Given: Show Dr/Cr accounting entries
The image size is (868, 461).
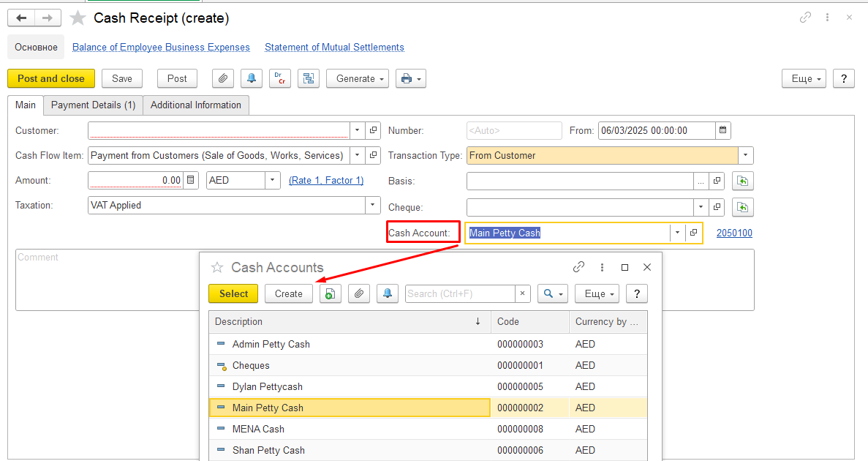Looking at the screenshot, I should (x=280, y=79).
